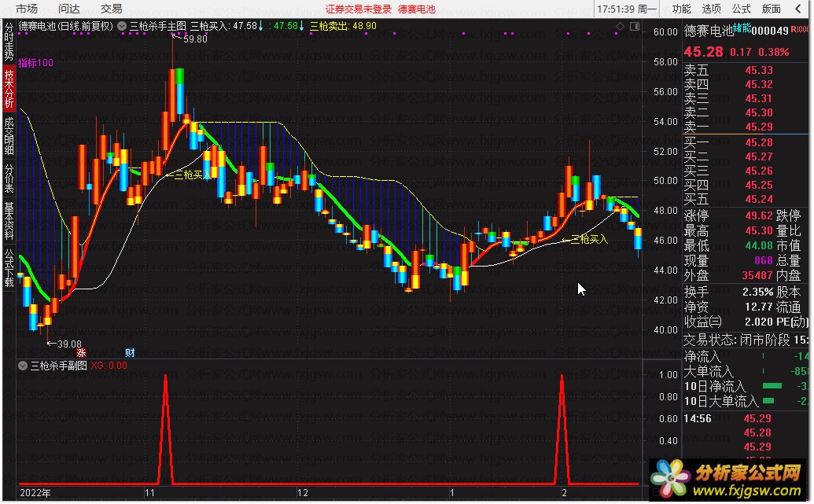Click the 证券交易未登录 login notice
The width and height of the screenshot is (814, 504).
coord(359,9)
